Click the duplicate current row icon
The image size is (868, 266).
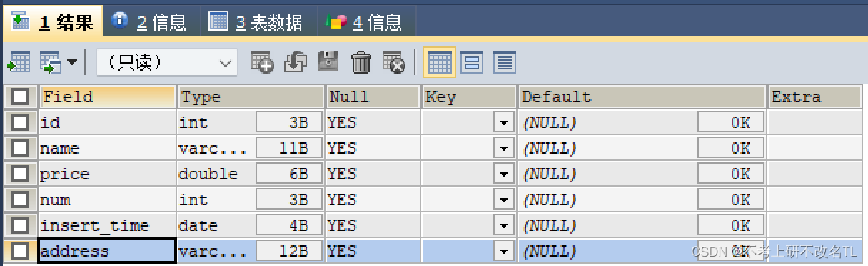[296, 63]
